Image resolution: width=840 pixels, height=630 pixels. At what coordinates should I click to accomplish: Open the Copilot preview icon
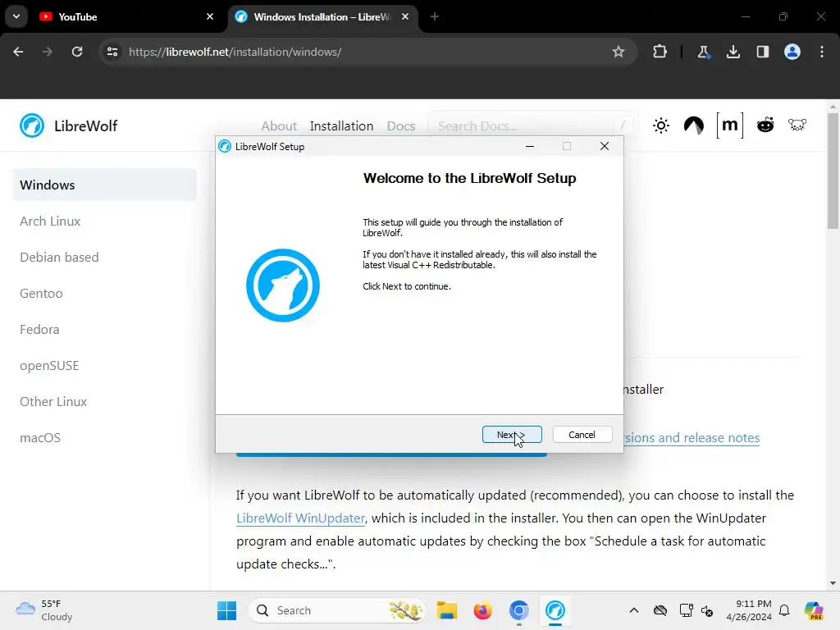pos(813,610)
